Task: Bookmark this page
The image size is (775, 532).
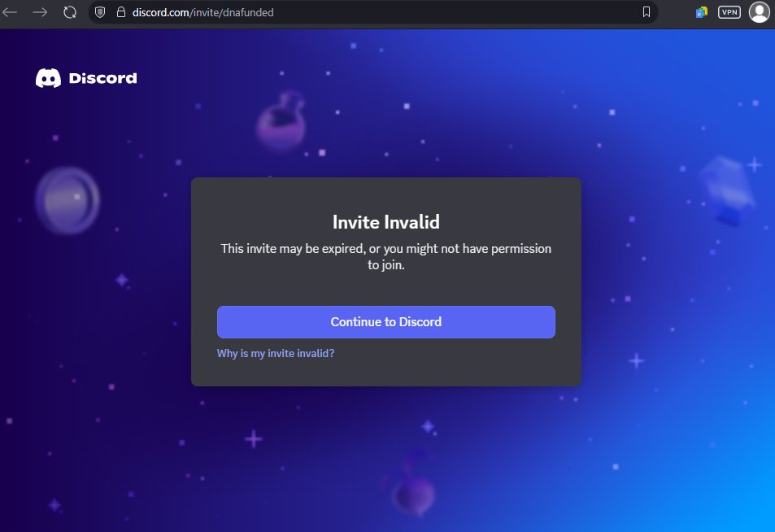Action: (x=646, y=12)
